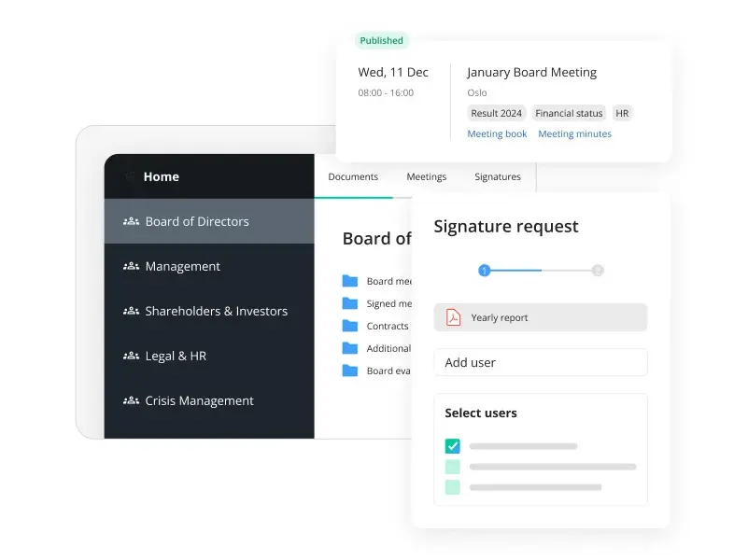The image size is (748, 560).
Task: Click the PDF icon on Yearly report
Action: [453, 317]
